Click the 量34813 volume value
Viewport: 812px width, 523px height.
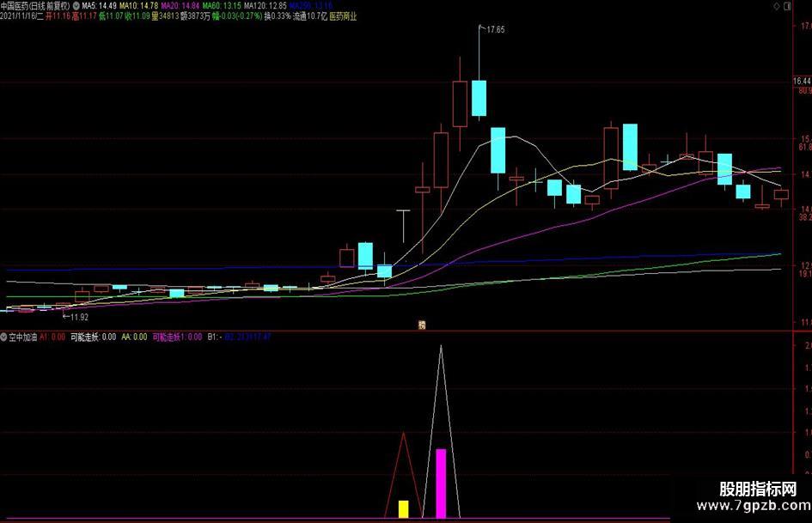pyautogui.click(x=165, y=16)
